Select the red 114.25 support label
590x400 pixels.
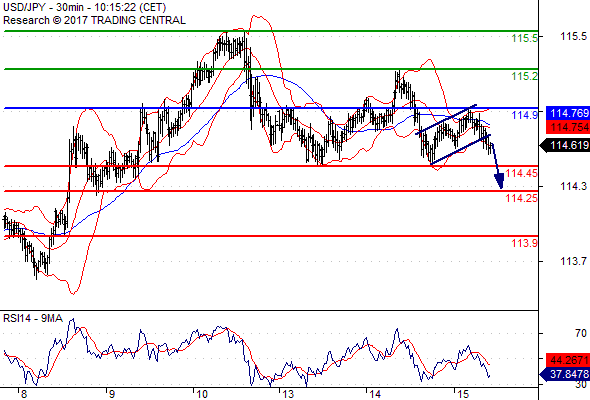522,198
